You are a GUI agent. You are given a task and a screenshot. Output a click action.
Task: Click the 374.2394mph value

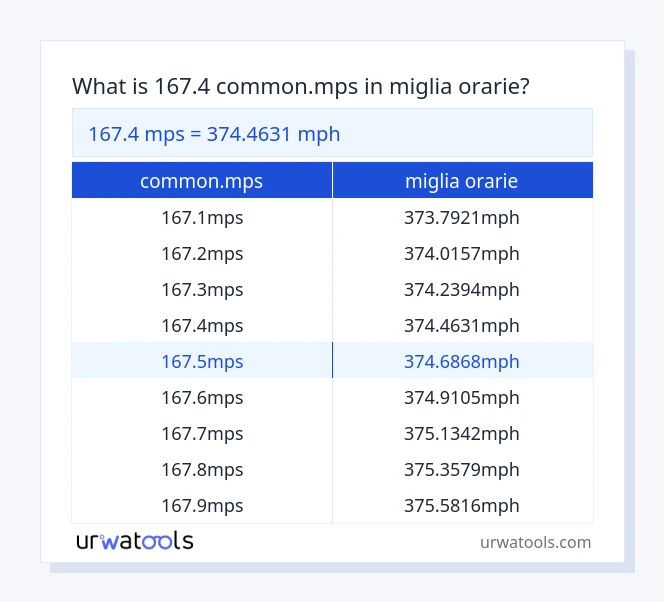pyautogui.click(x=462, y=290)
